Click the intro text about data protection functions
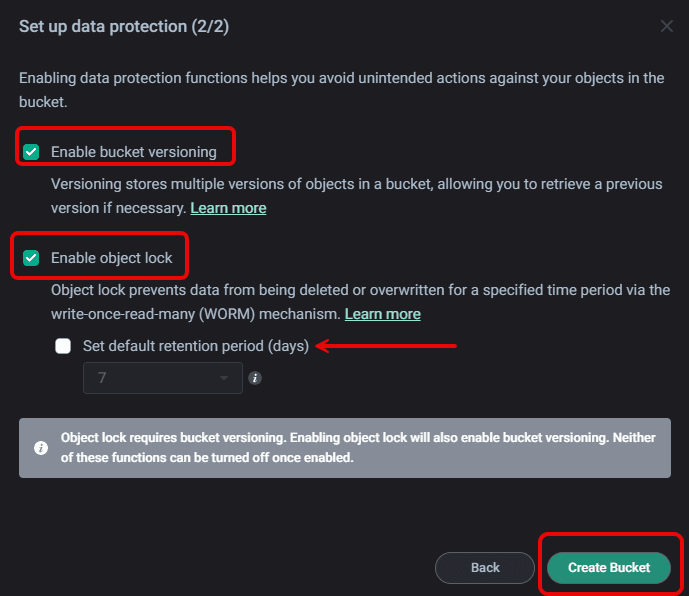This screenshot has height=596, width=689. click(340, 89)
